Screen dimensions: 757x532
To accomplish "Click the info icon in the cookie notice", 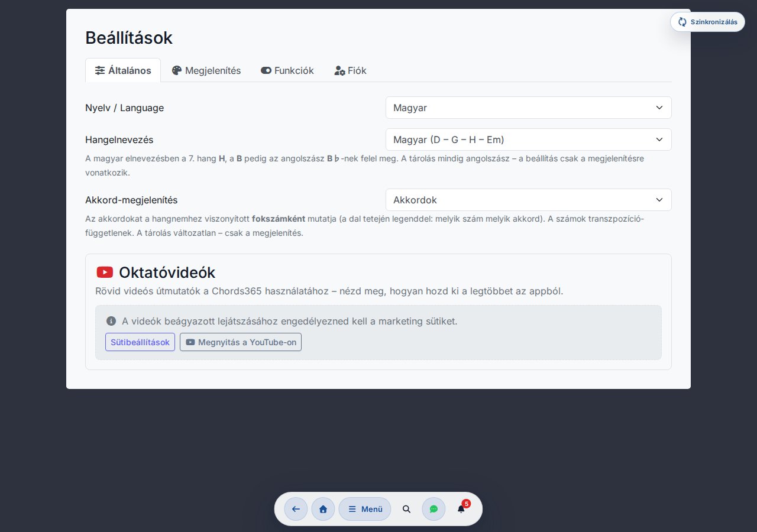I will [111, 321].
